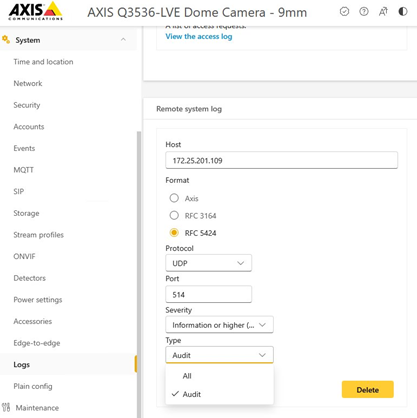
Task: Click the sidebar vertical scrollbar
Action: click(139, 273)
